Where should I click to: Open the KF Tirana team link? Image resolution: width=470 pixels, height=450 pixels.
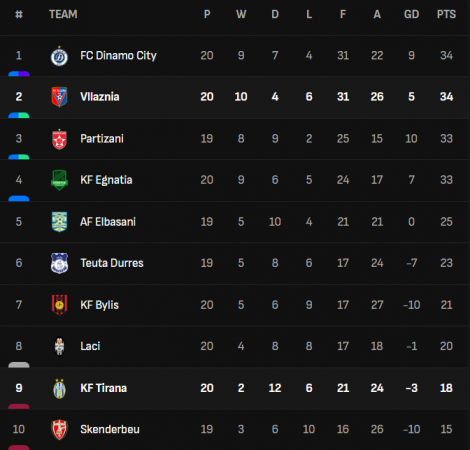tap(103, 388)
